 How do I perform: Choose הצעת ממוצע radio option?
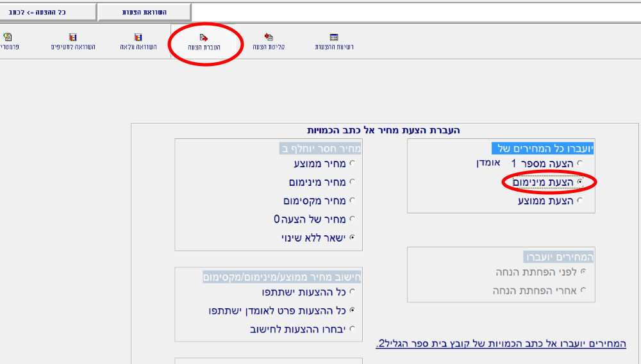coord(581,201)
